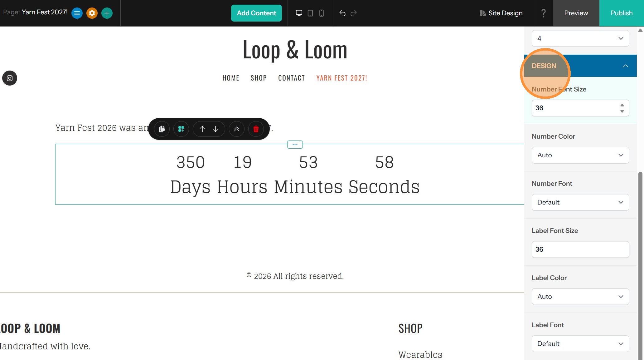Open the Number Font dropdown

click(580, 202)
